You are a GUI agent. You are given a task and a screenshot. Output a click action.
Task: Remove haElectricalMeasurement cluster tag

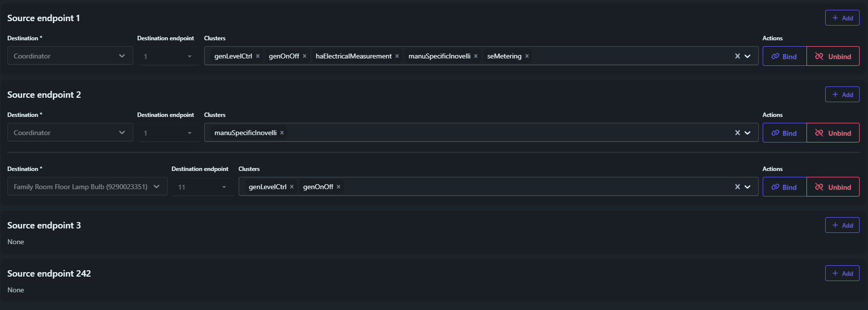(x=397, y=56)
